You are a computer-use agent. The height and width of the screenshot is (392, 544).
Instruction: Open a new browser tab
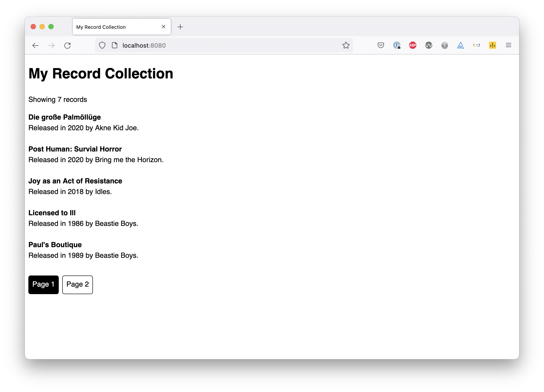pos(180,27)
